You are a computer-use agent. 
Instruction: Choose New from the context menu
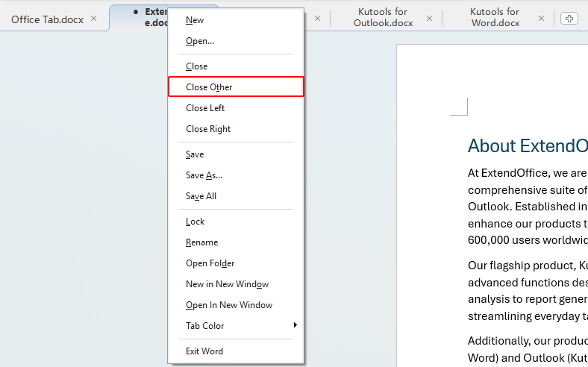[x=236, y=20]
